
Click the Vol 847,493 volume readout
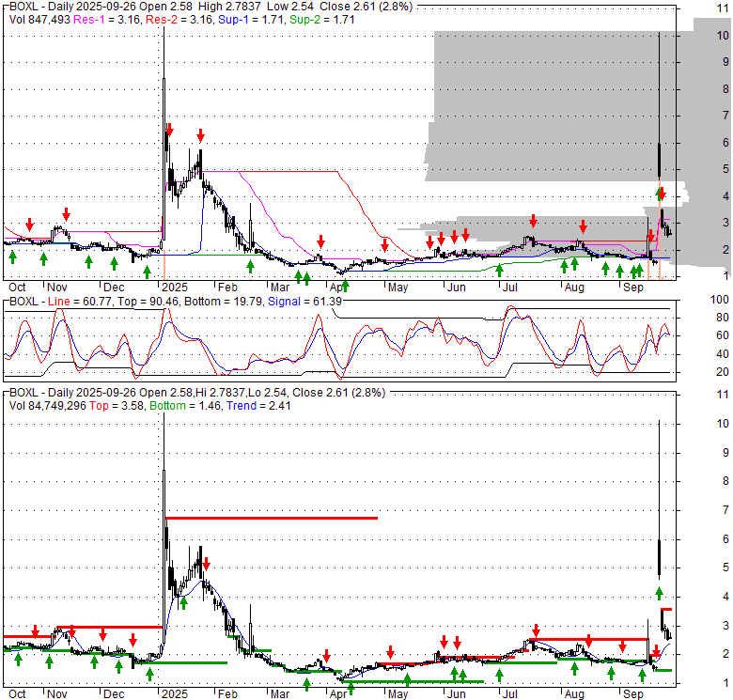click(39, 20)
